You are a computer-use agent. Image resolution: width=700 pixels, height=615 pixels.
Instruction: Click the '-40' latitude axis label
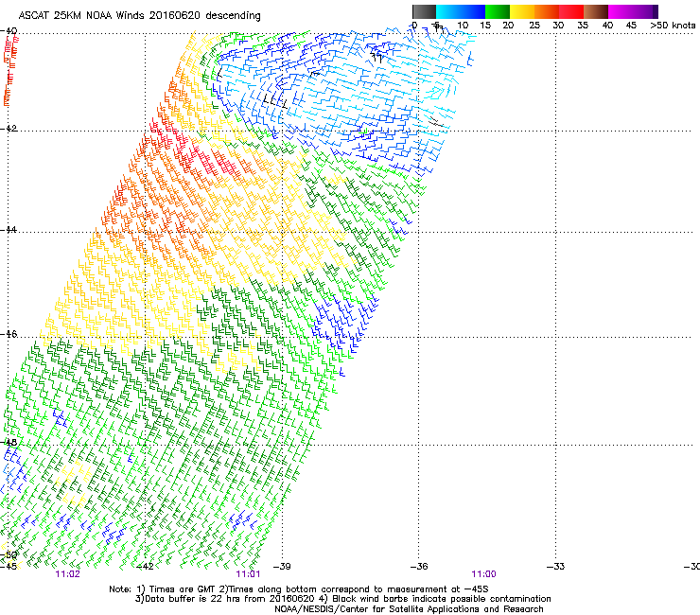click(x=9, y=31)
